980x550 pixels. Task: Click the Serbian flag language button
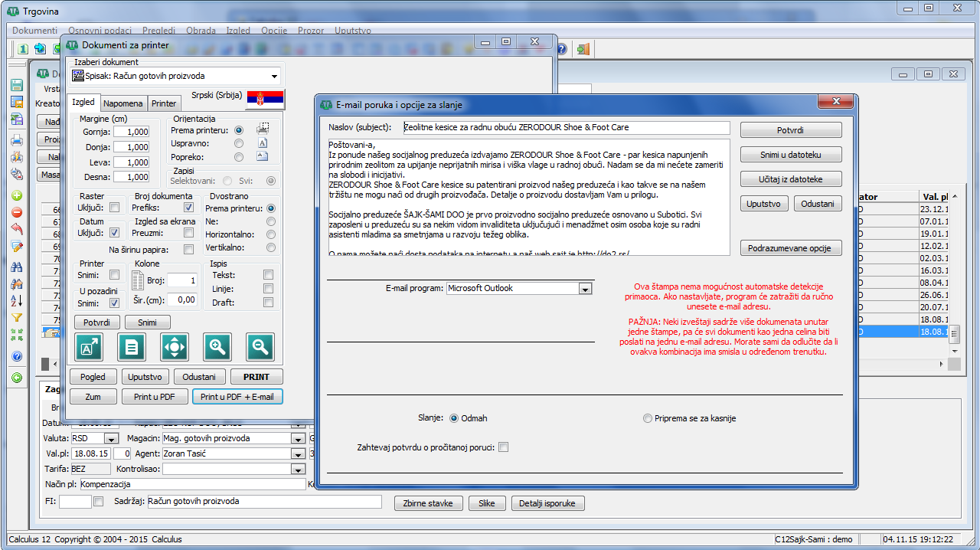point(264,98)
